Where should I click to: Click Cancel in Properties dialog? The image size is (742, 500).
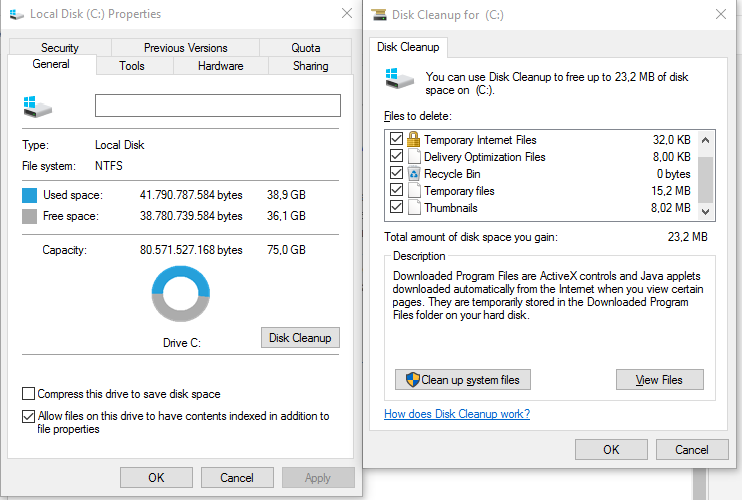[237, 478]
